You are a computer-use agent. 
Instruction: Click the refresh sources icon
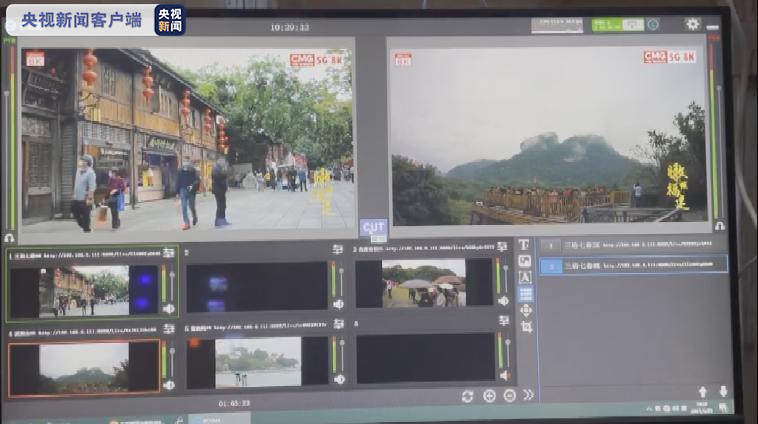[467, 396]
